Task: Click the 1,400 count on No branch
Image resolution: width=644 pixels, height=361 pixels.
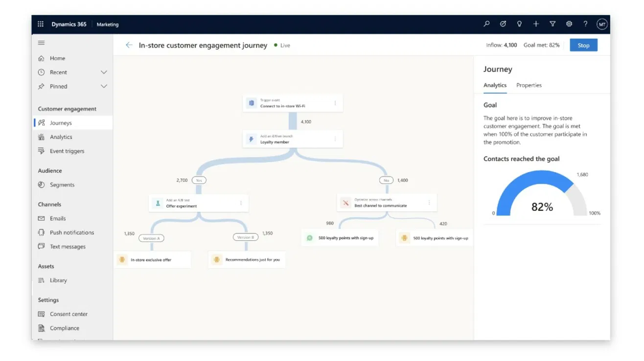Action: point(403,180)
